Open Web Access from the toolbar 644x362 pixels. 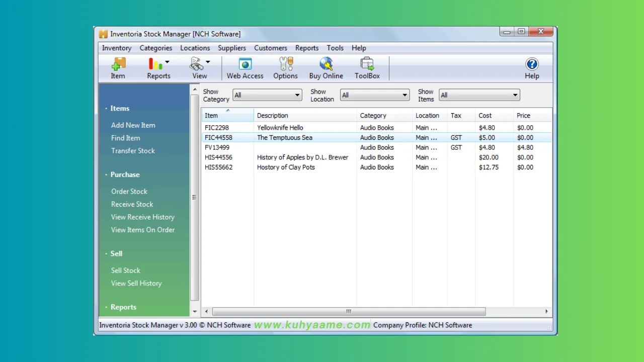coord(245,68)
